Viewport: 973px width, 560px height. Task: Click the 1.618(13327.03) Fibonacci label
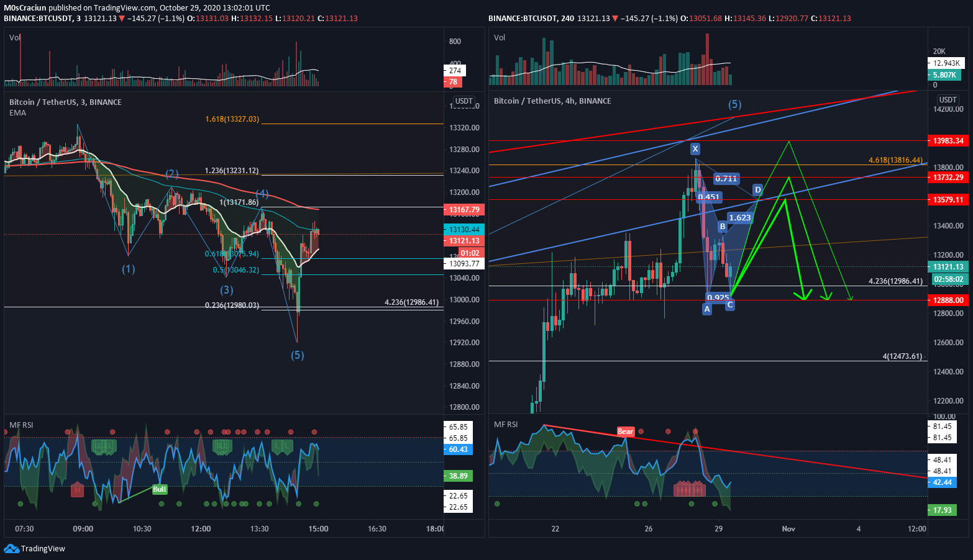(x=232, y=119)
